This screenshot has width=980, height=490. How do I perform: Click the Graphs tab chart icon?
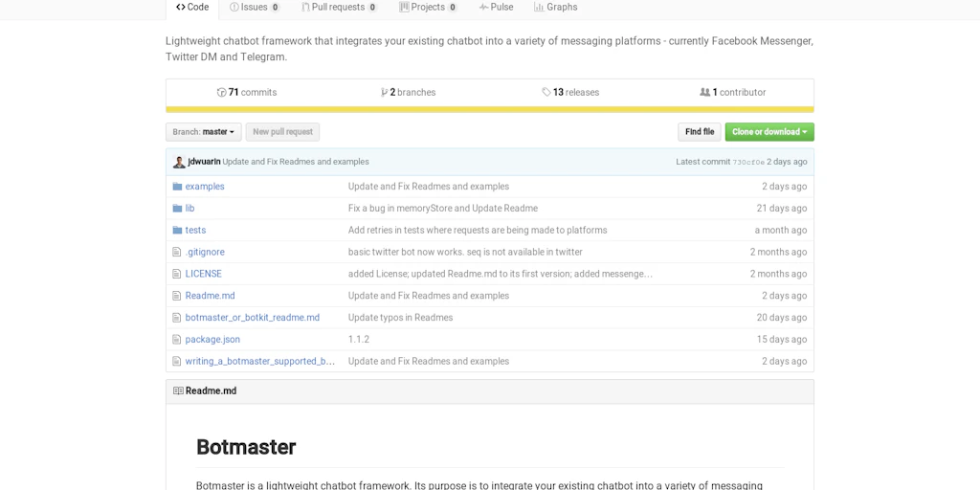click(x=539, y=8)
